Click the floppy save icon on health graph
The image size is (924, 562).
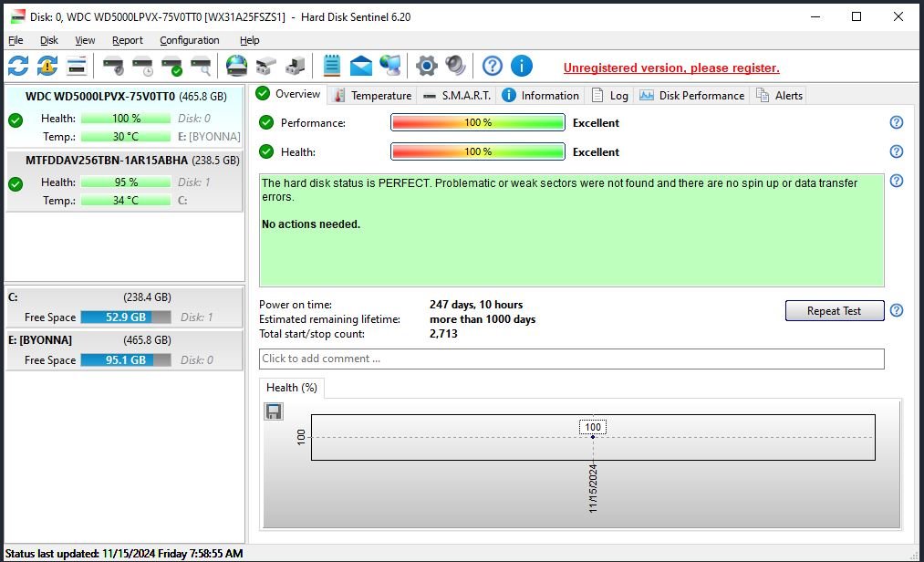click(274, 411)
